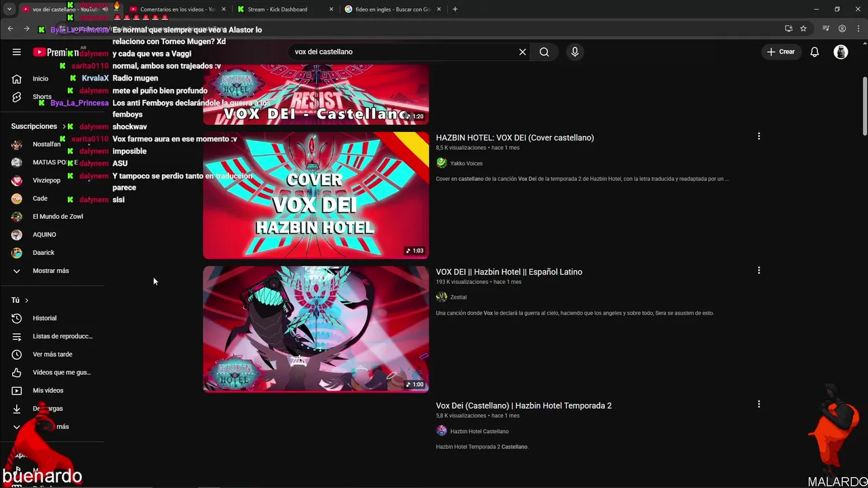Visit the Yakko Voices channel name
This screenshot has width=868, height=488.
(x=466, y=163)
